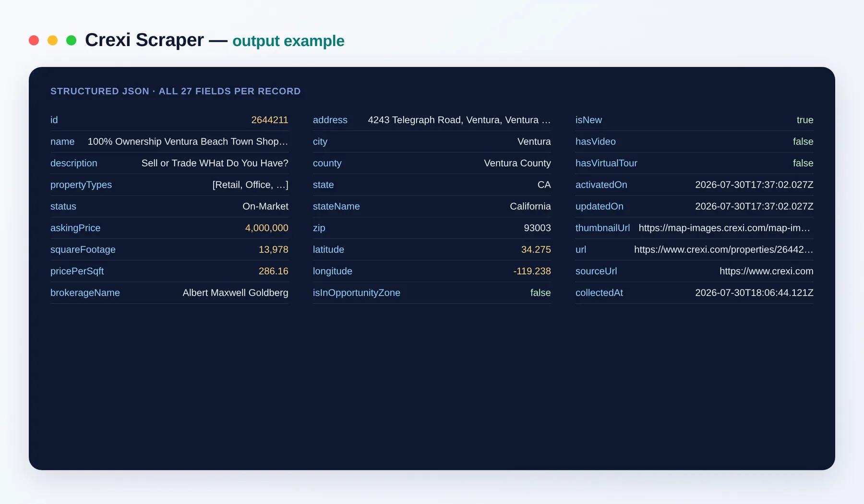Click the 'hasVideo' field label
This screenshot has height=504, width=864.
click(x=595, y=142)
